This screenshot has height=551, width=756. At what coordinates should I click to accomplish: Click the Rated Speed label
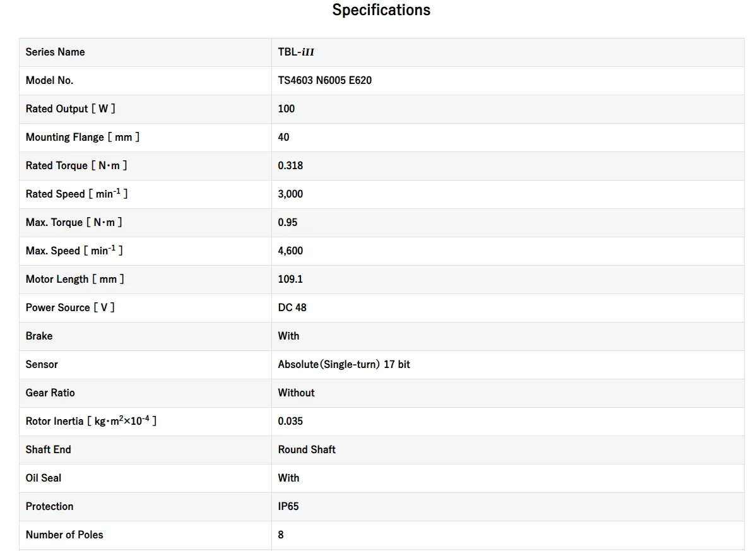tap(76, 194)
